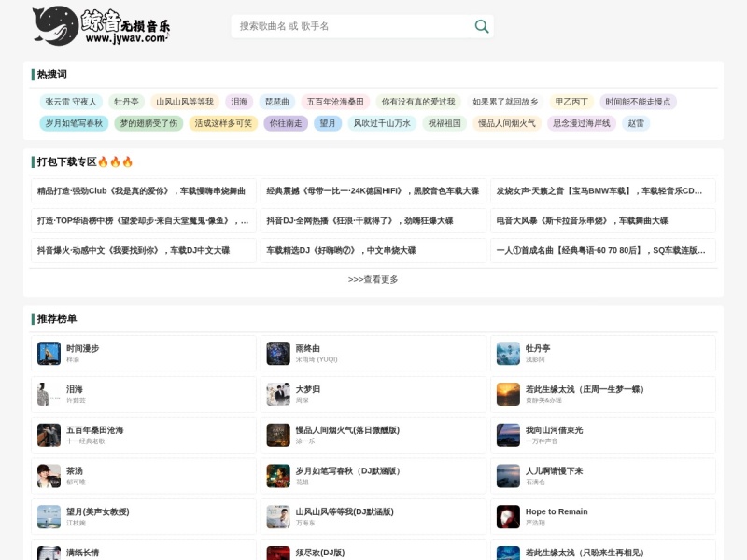The image size is (747, 560).
Task: Select hot search tag 你往南走
Action: 286,123
